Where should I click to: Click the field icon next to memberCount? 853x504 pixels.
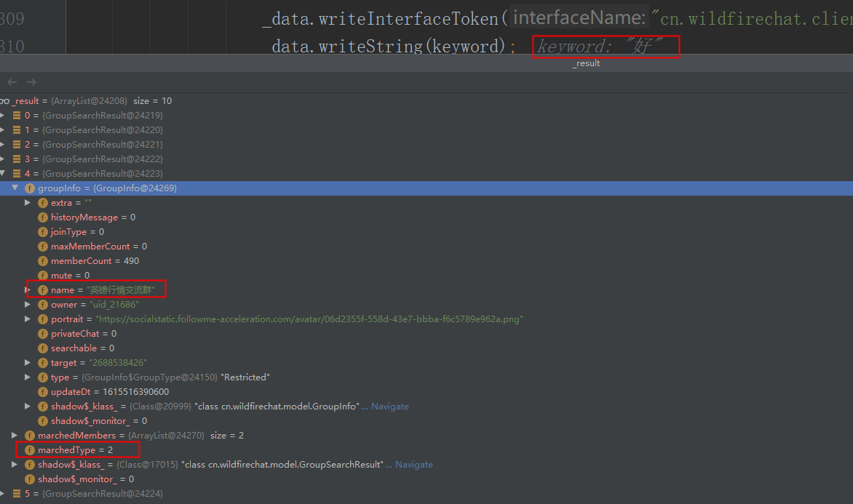pyautogui.click(x=42, y=260)
